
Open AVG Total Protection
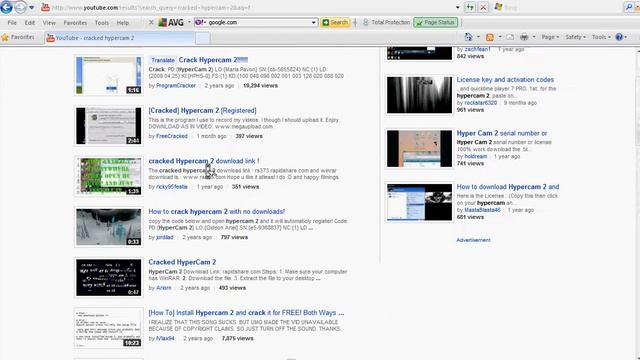386,22
